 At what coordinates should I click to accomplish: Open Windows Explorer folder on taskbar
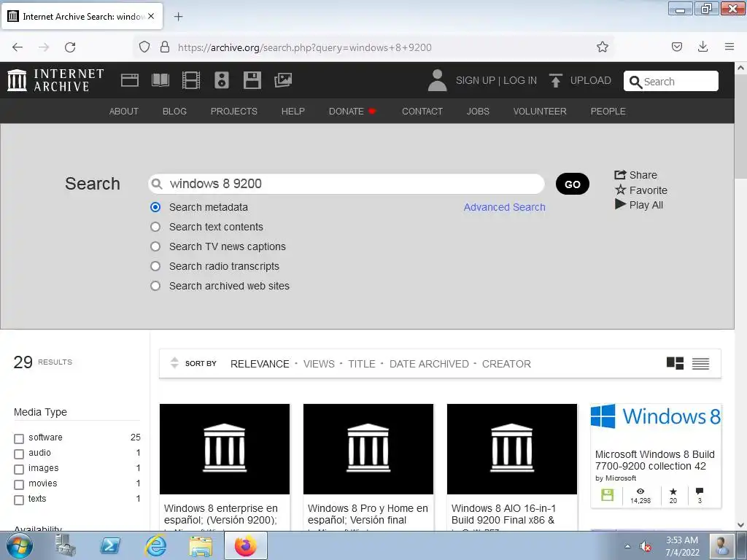[x=201, y=546]
